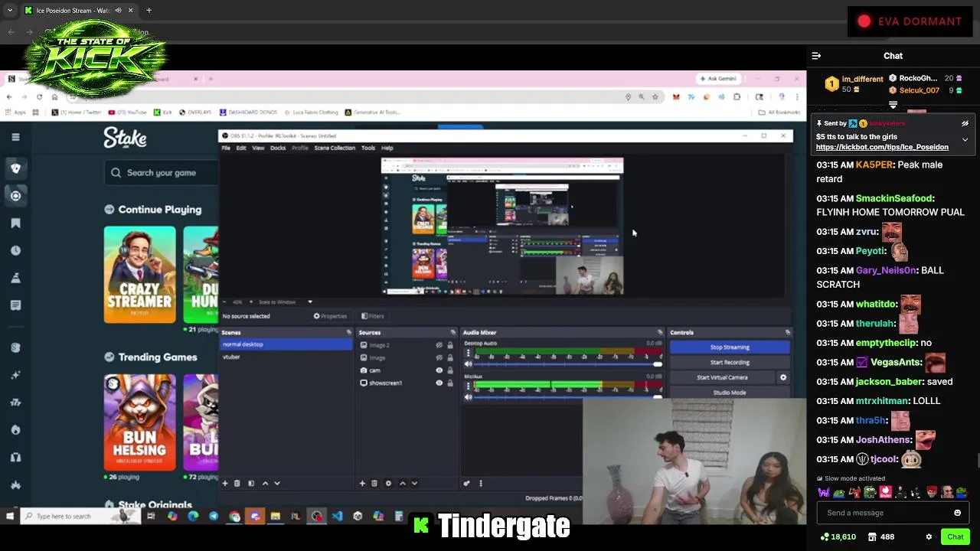Screen dimensions: 980x551
Task: Reload page in the Chrome toolbar
Action: click(39, 97)
